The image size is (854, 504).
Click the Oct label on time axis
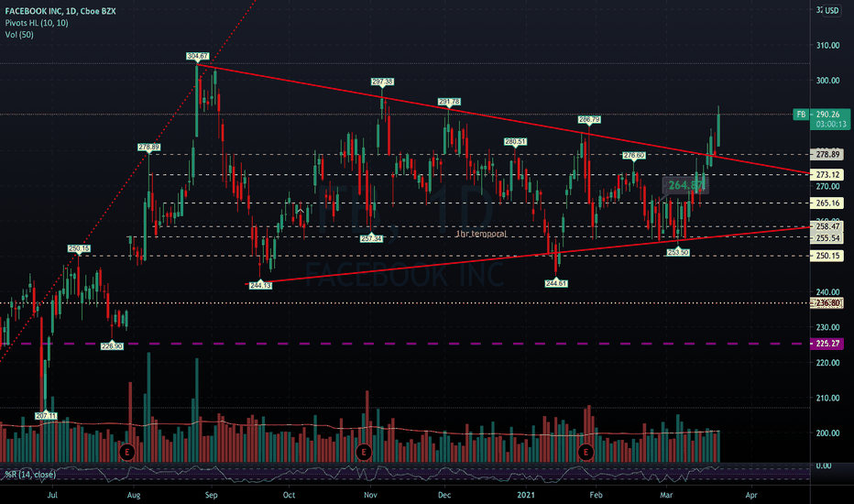click(x=289, y=495)
